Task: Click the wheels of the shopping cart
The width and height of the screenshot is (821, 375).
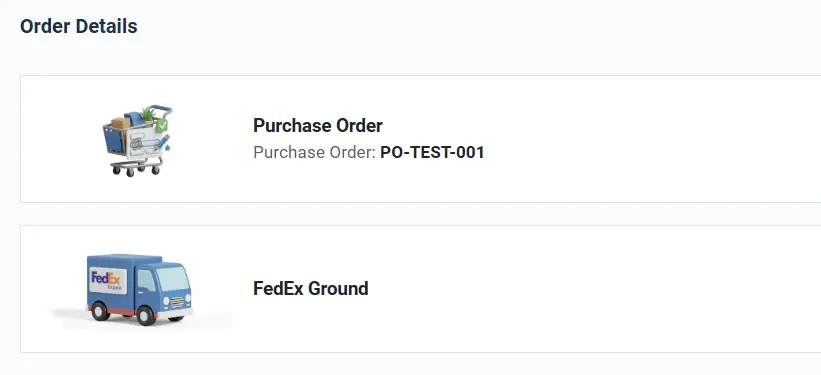Action: tap(135, 170)
